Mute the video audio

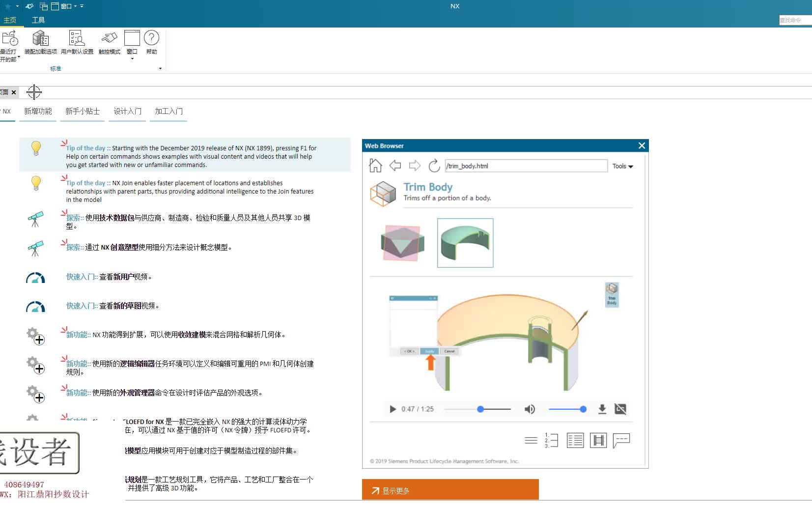pos(530,409)
